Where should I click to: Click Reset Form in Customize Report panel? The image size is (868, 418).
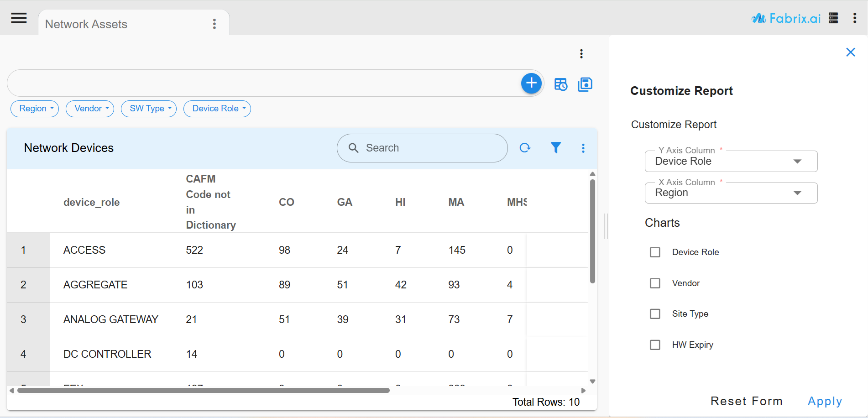click(747, 401)
